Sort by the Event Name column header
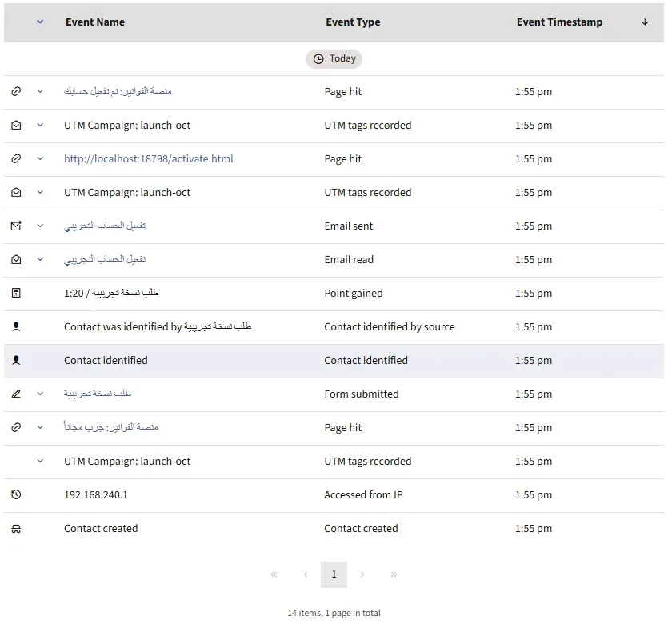This screenshot has height=624, width=672. click(95, 22)
